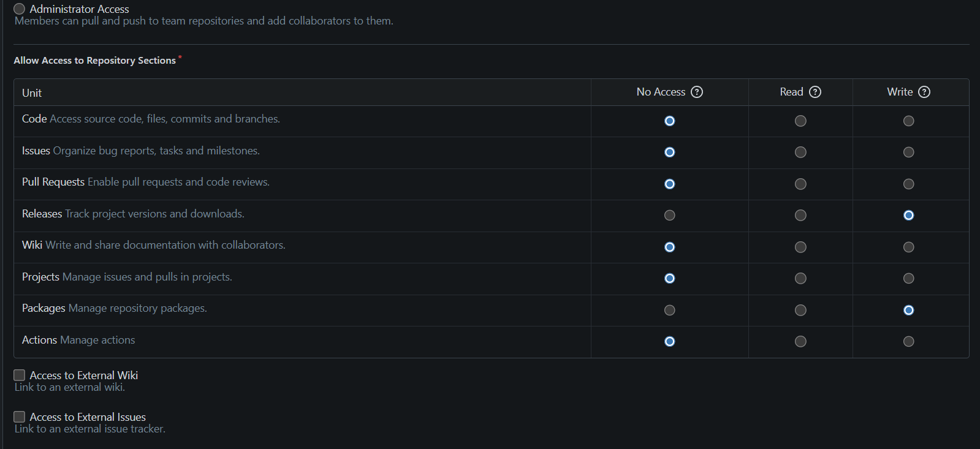980x449 pixels.
Task: Grant Write access for Actions unit
Action: [908, 342]
